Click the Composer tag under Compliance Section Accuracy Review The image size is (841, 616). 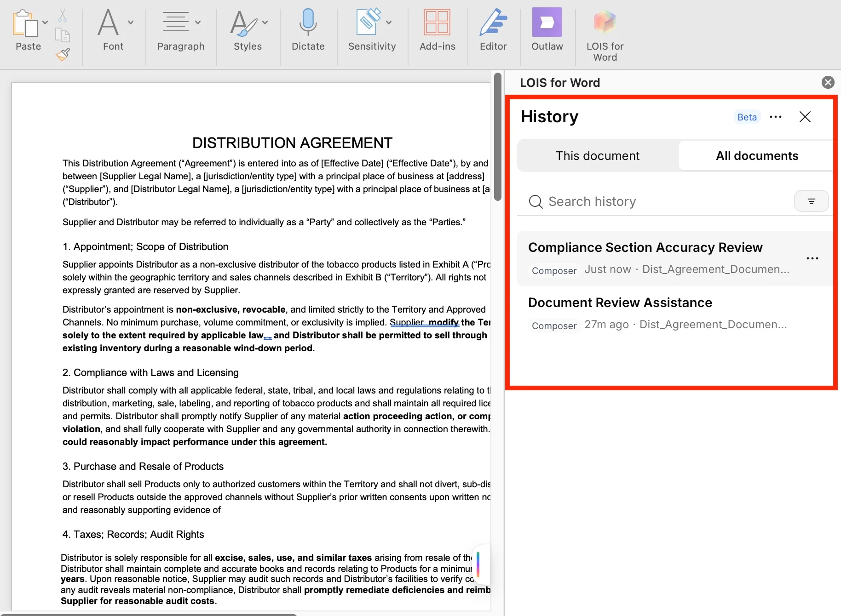pos(554,270)
